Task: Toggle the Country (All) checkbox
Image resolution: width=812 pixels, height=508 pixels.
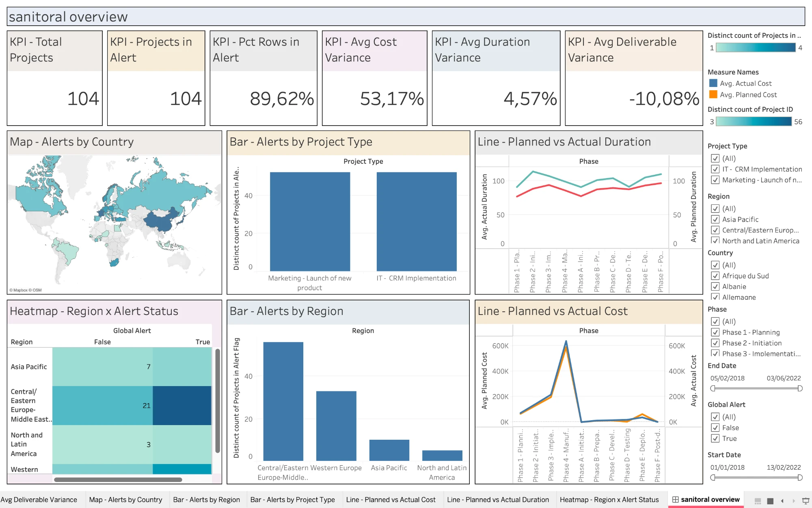Action: click(x=715, y=265)
